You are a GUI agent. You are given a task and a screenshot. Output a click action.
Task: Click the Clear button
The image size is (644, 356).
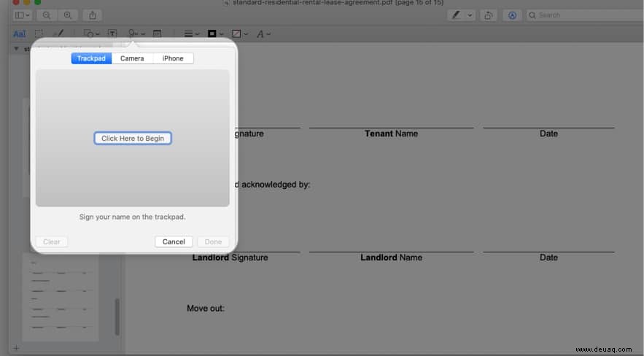[x=52, y=242]
